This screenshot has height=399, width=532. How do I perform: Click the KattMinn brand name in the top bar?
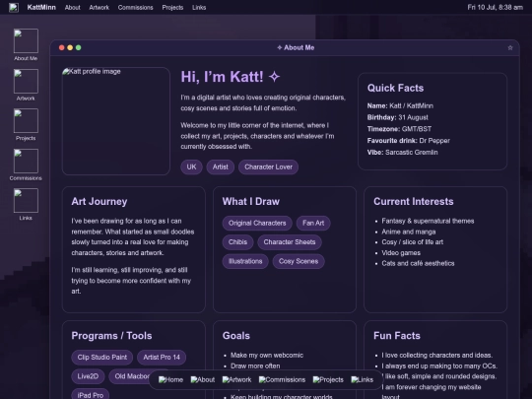(x=41, y=7)
